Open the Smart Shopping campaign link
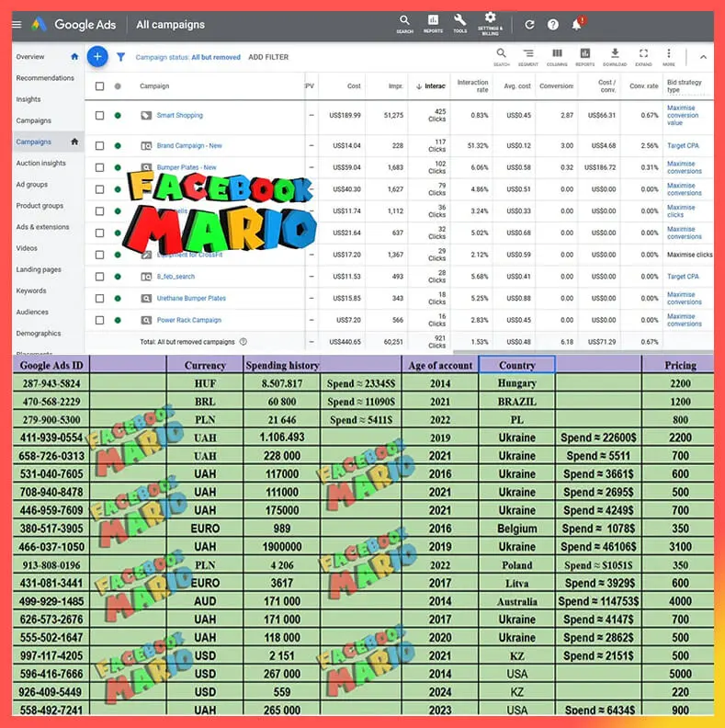725x728 pixels. click(x=179, y=115)
